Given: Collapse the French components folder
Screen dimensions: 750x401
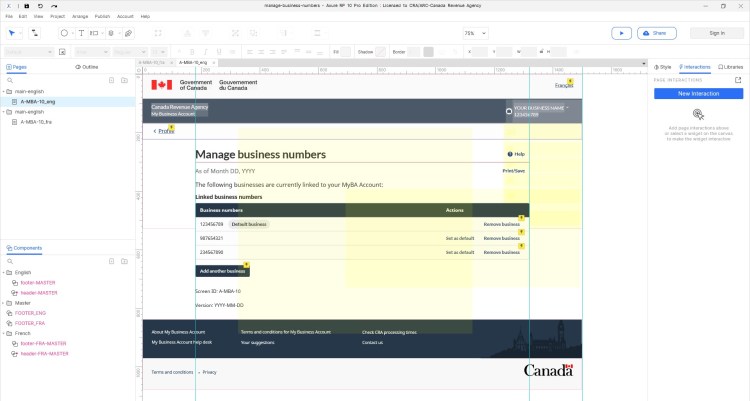Looking at the screenshot, I should point(5,333).
